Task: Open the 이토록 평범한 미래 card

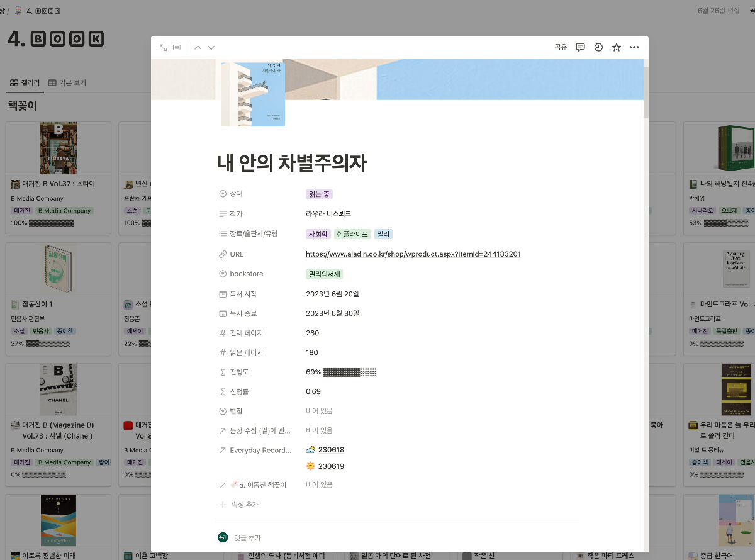Action: 58,527
